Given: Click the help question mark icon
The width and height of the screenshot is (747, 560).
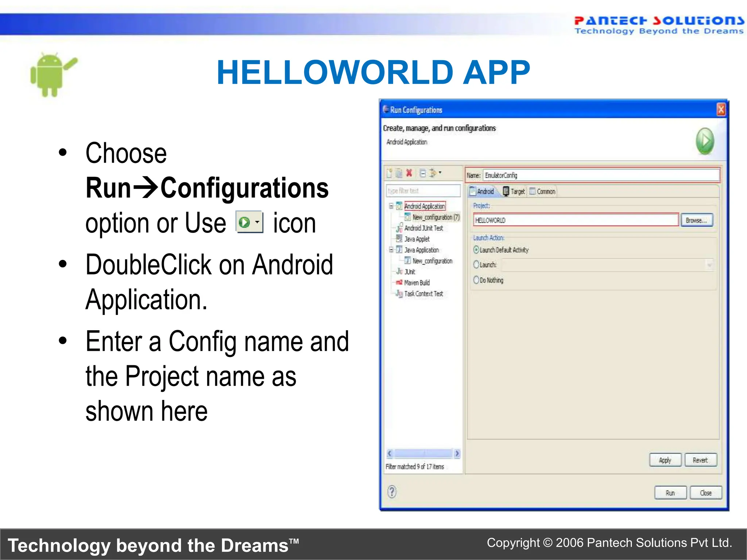Looking at the screenshot, I should point(392,491).
